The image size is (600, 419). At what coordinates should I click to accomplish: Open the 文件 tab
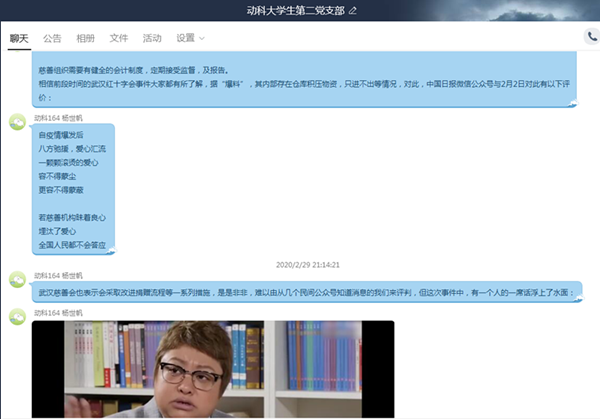click(x=118, y=38)
